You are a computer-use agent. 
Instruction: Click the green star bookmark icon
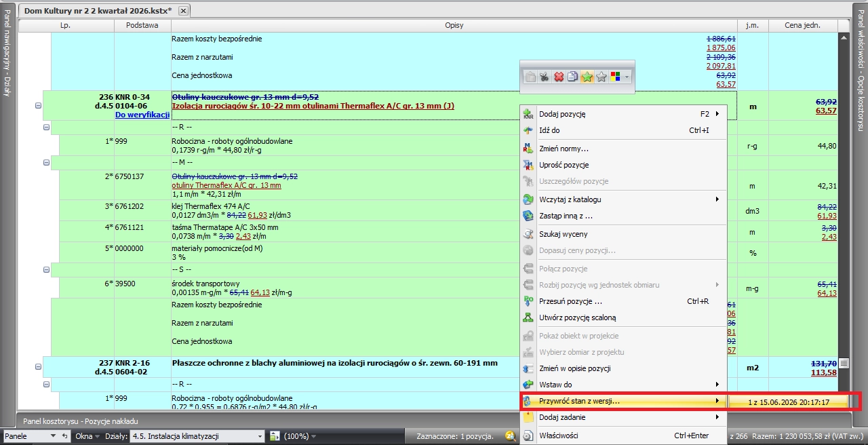(x=587, y=77)
